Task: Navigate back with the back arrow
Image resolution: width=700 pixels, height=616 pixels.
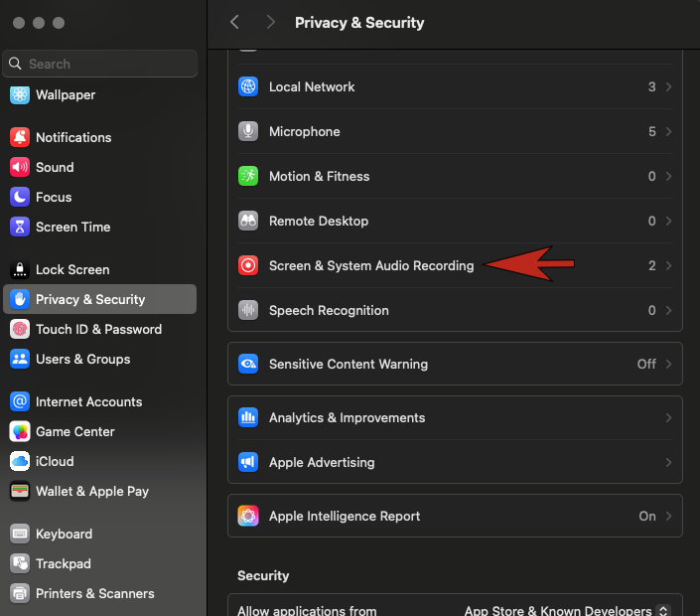Action: pyautogui.click(x=234, y=22)
